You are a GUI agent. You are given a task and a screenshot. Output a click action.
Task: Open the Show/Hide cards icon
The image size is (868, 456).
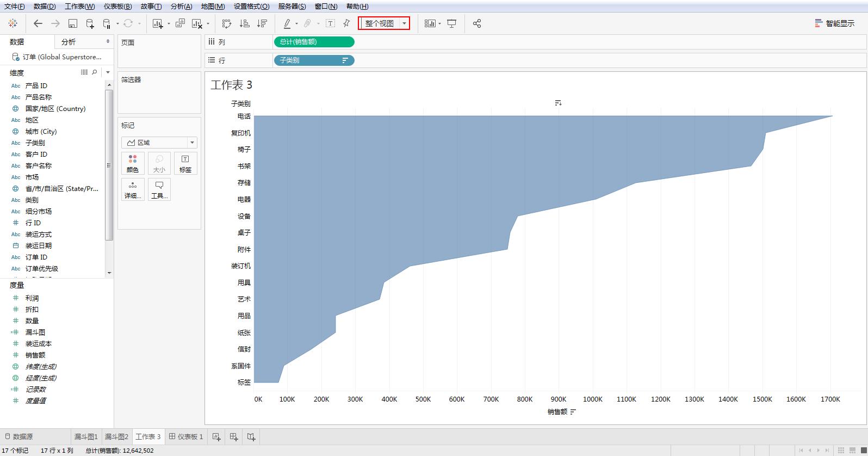coord(430,23)
